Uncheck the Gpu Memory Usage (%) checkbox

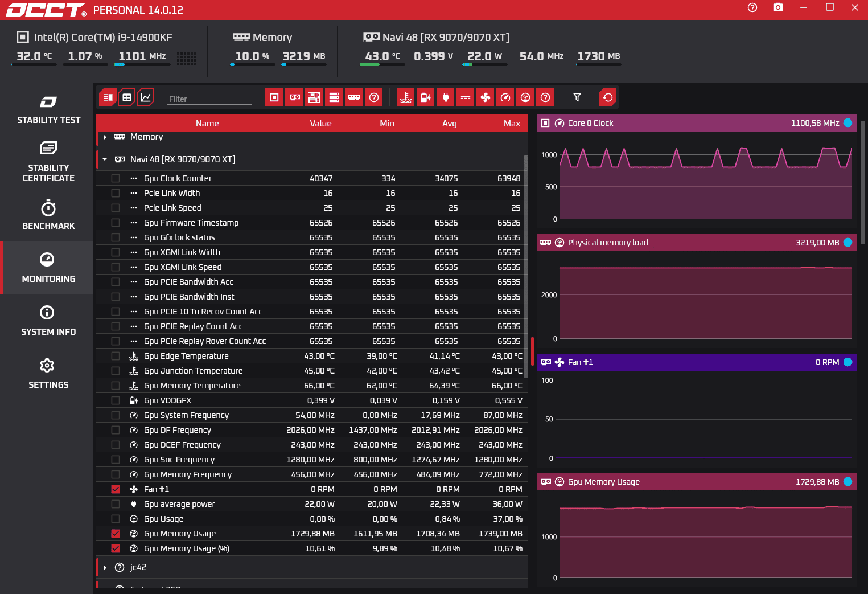point(116,548)
